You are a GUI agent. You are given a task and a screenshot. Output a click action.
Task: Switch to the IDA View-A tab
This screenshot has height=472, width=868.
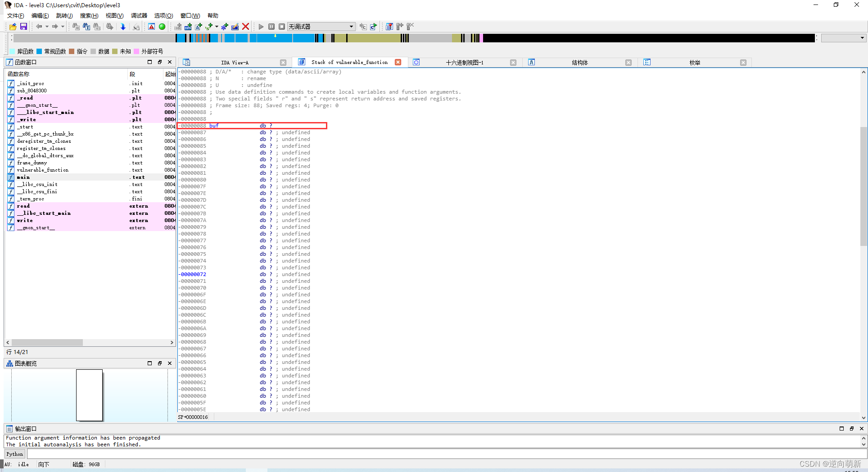235,63
